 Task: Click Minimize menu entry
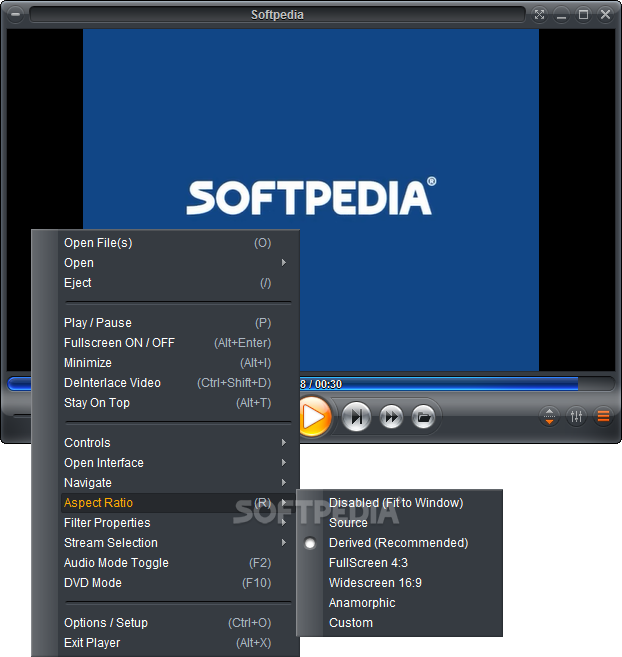tap(178, 363)
